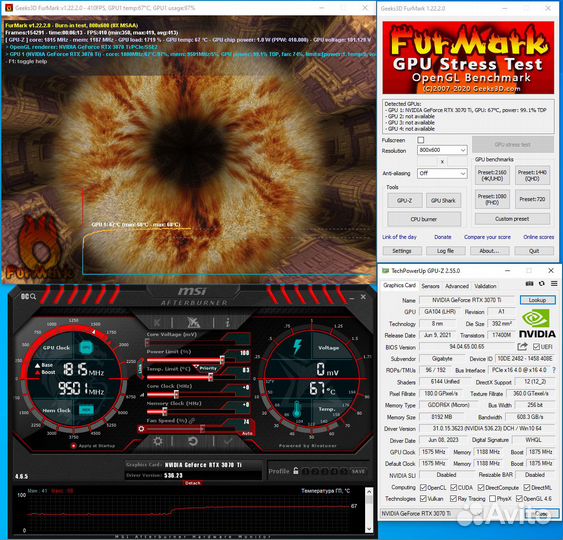The width and height of the screenshot is (563, 540).
Task: Click FurMark CPU burner button
Action: click(424, 219)
